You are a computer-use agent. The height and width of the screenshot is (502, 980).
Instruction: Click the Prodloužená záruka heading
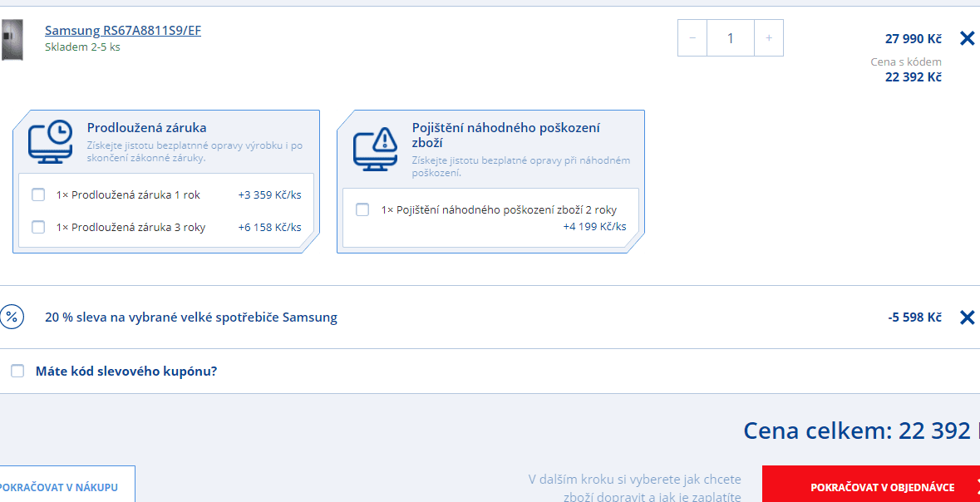pyautogui.click(x=147, y=128)
